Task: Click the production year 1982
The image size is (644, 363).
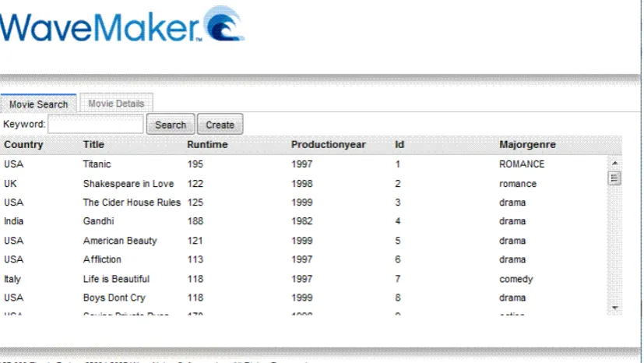Action: tap(302, 221)
